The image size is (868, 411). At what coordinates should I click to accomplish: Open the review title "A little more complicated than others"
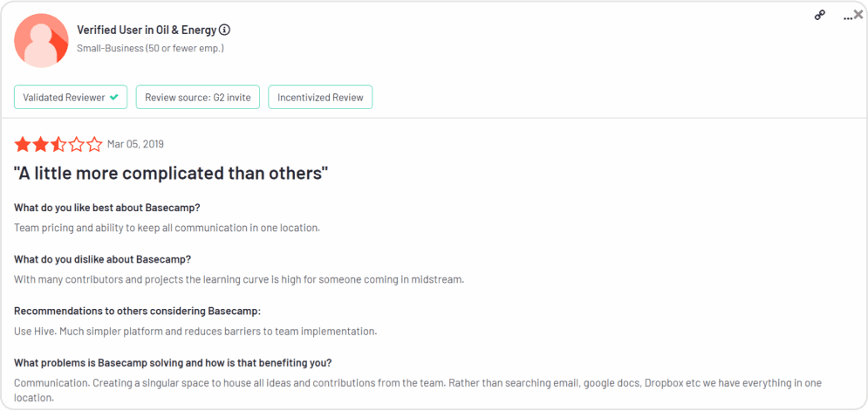[x=171, y=174]
